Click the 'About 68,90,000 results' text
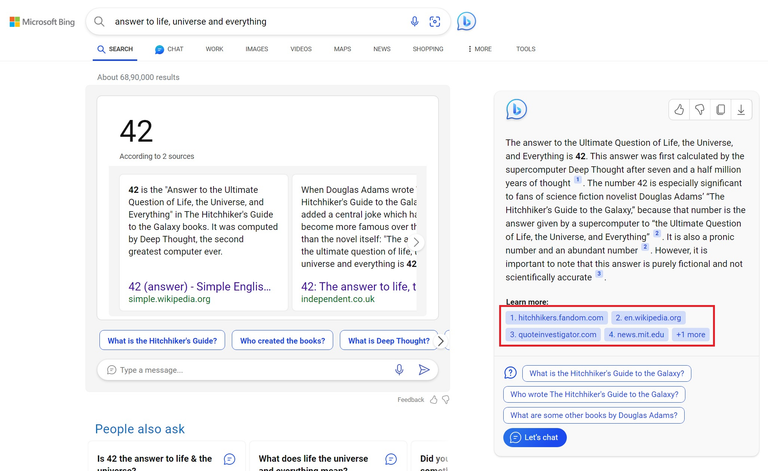 (138, 77)
